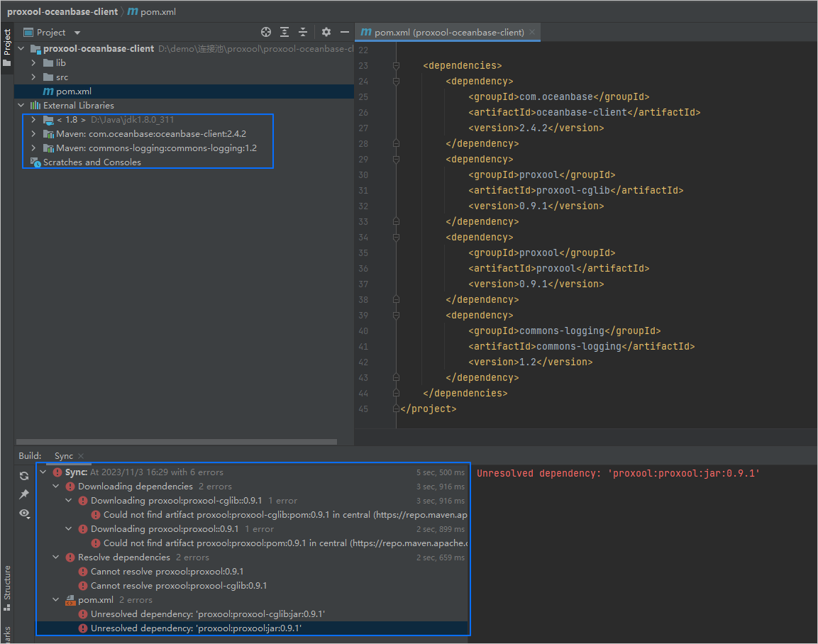The image size is (818, 644).
Task: Collapse the dependency fold arrow at line 24
Action: pyautogui.click(x=396, y=81)
